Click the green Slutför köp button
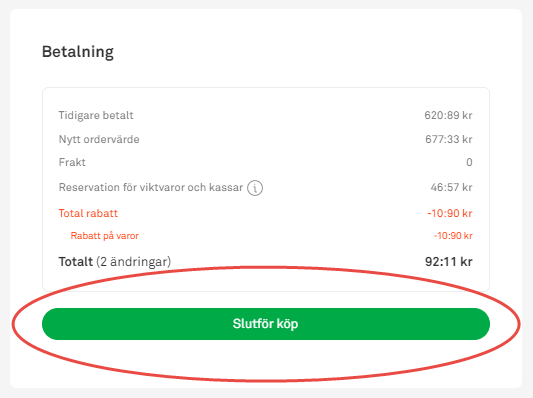The height and width of the screenshot is (398, 533). 266,324
